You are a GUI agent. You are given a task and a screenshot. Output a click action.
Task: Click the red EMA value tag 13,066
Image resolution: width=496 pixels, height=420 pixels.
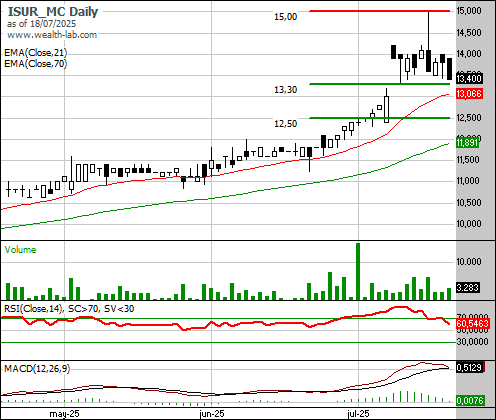tap(469, 94)
